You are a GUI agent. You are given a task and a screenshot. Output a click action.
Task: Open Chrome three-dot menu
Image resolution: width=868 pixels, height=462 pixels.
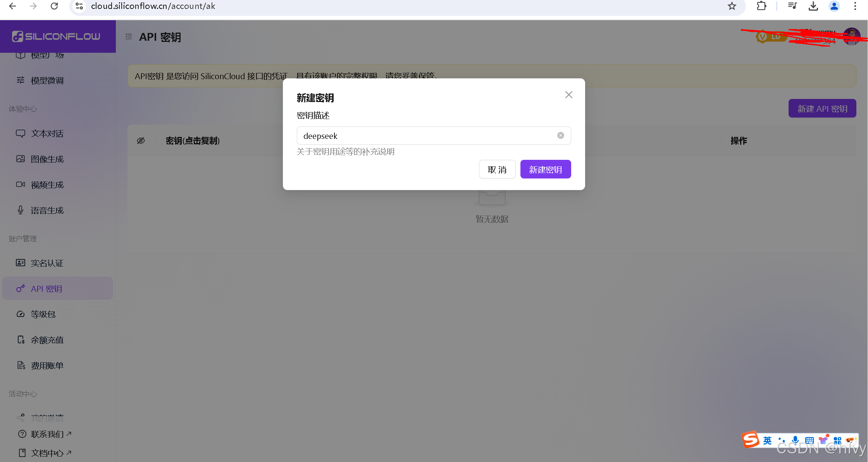coord(855,6)
